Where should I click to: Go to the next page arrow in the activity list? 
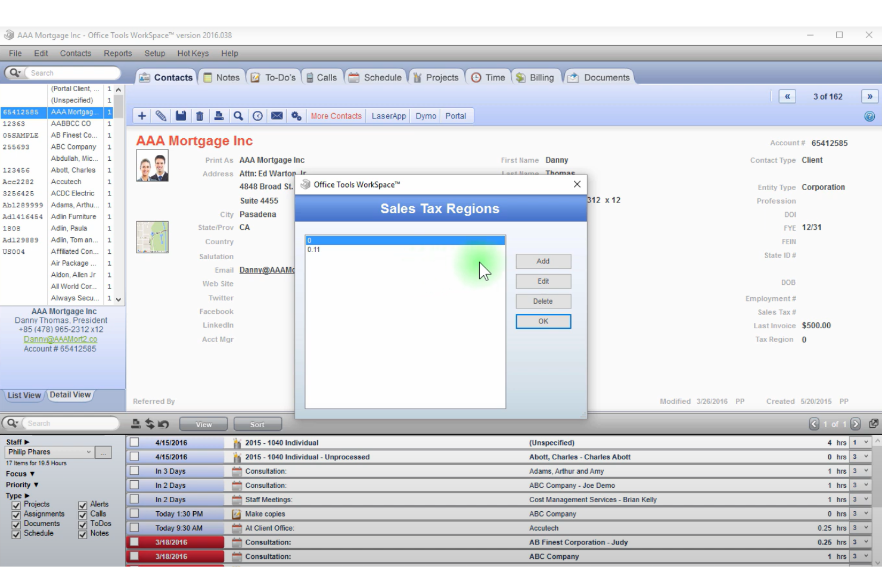coord(856,424)
